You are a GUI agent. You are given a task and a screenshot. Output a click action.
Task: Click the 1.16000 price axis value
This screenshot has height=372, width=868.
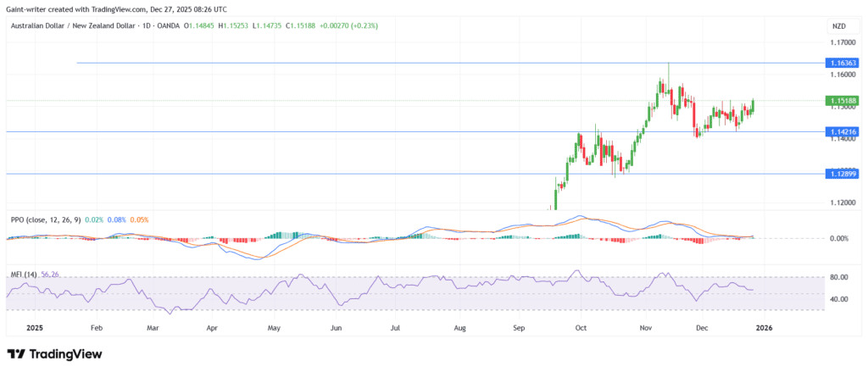click(841, 75)
